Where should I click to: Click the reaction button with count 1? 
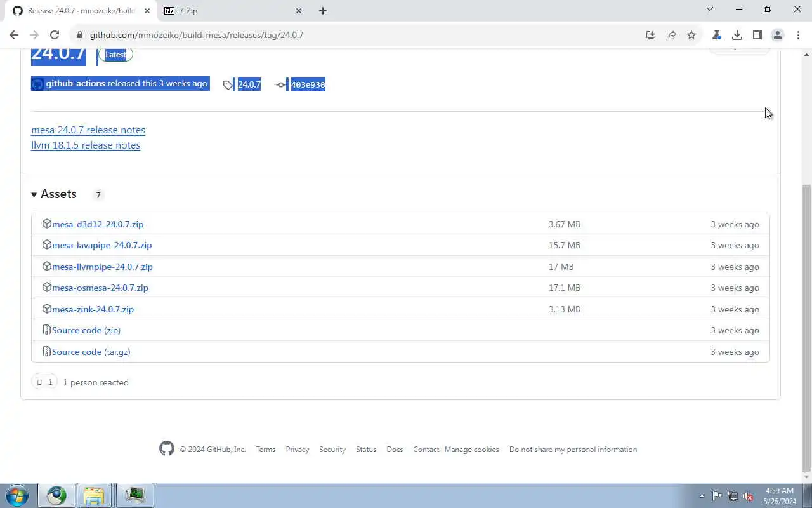coord(44,382)
